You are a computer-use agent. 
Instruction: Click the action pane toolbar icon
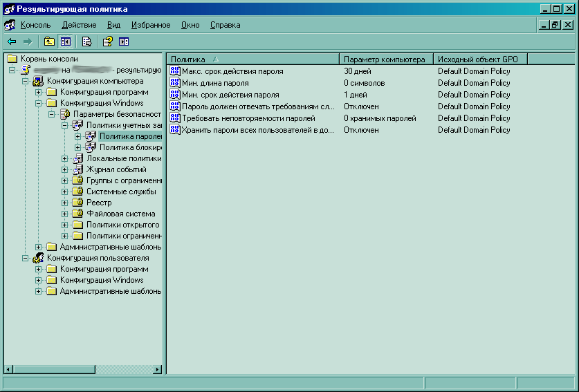[124, 41]
